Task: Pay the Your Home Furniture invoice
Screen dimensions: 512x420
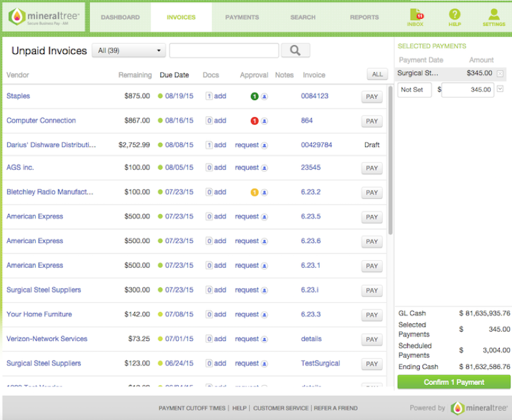Action: tap(372, 315)
